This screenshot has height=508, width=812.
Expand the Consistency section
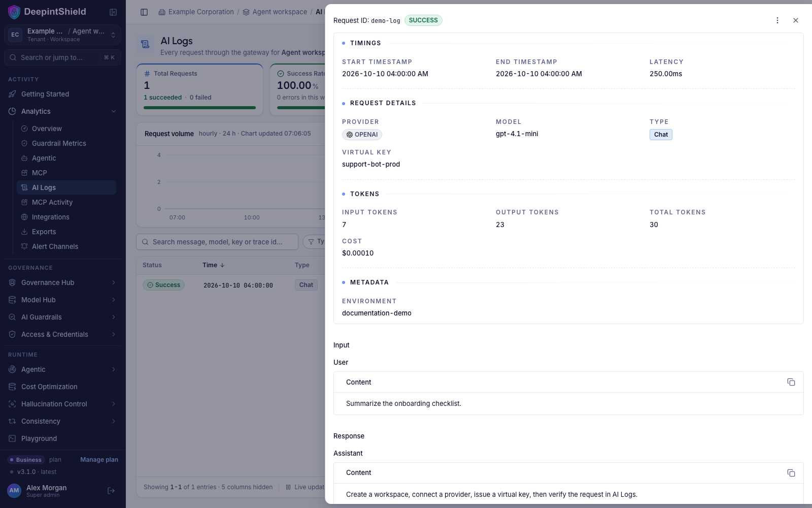point(63,421)
